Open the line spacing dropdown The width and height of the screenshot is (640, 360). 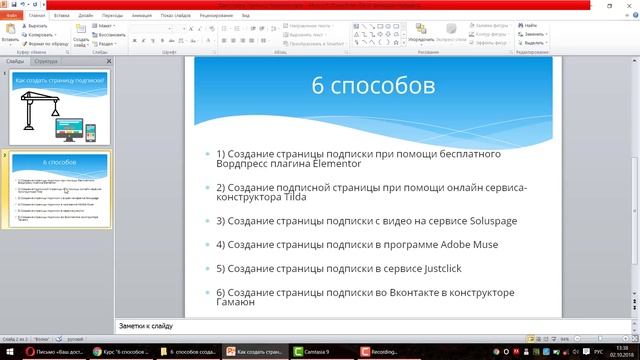[274, 29]
